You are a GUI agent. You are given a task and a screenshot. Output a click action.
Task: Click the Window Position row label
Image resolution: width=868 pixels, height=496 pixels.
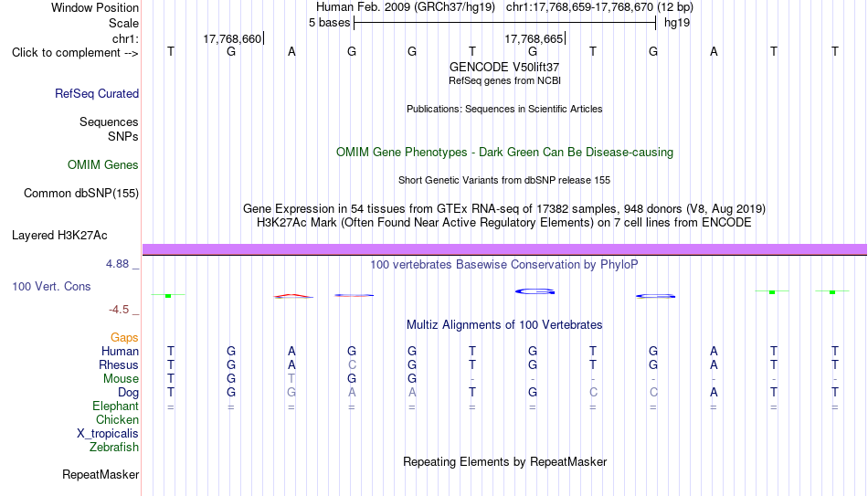point(95,7)
